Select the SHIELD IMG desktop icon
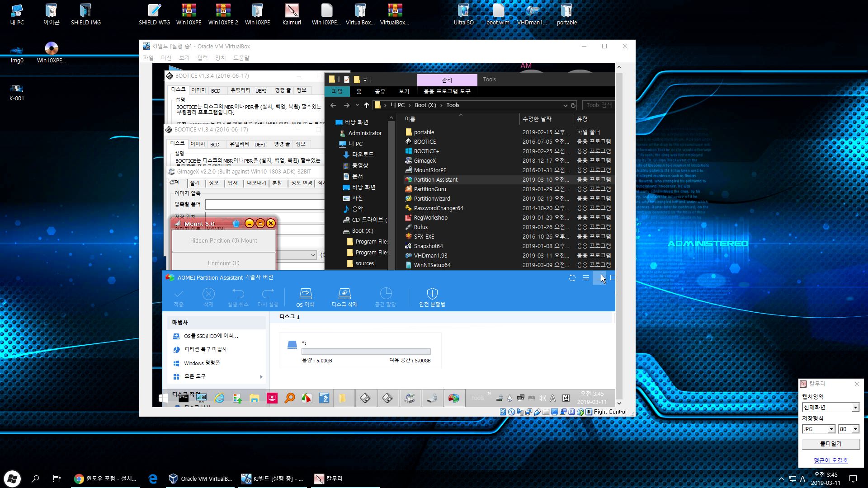The height and width of the screenshot is (488, 868). point(86,14)
